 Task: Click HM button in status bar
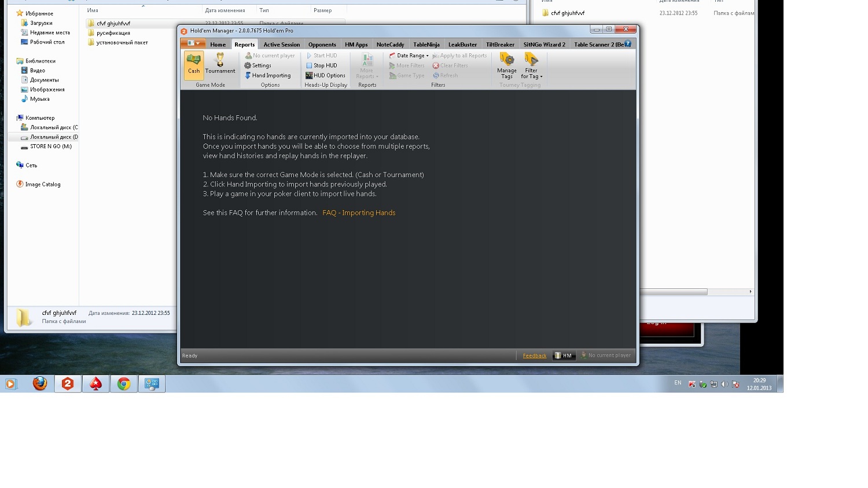(564, 355)
